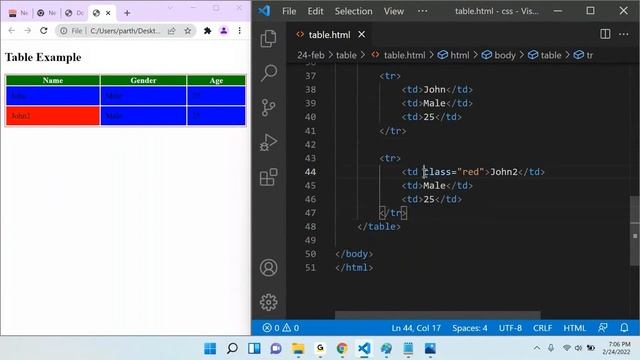640x360 pixels.
Task: Open editor More Actions ellipsis menu
Action: point(624,34)
